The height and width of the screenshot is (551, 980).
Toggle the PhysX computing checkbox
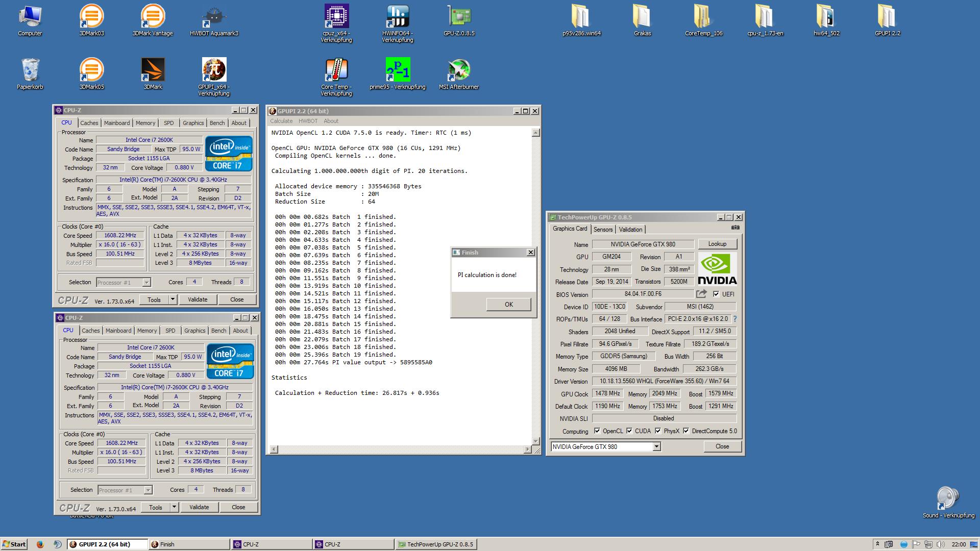658,431
